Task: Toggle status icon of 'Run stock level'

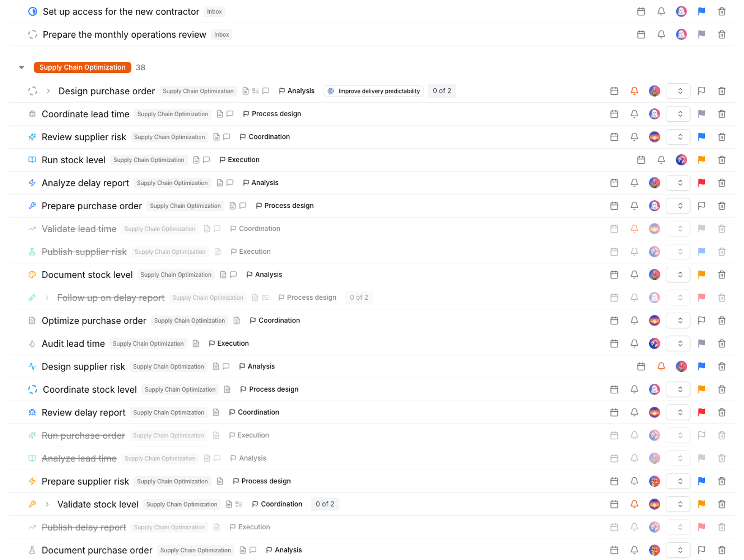Action: [32, 160]
